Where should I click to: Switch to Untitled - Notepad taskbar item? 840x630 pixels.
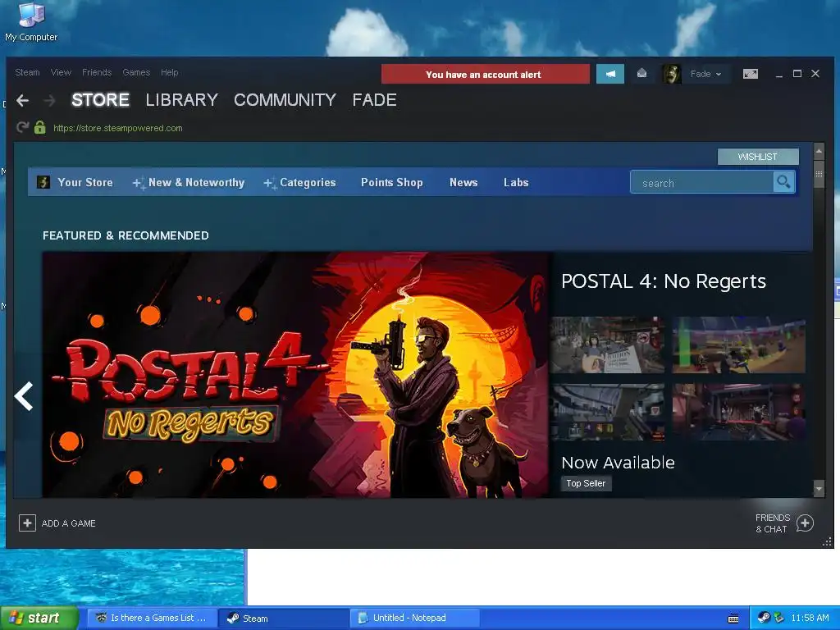tap(415, 618)
